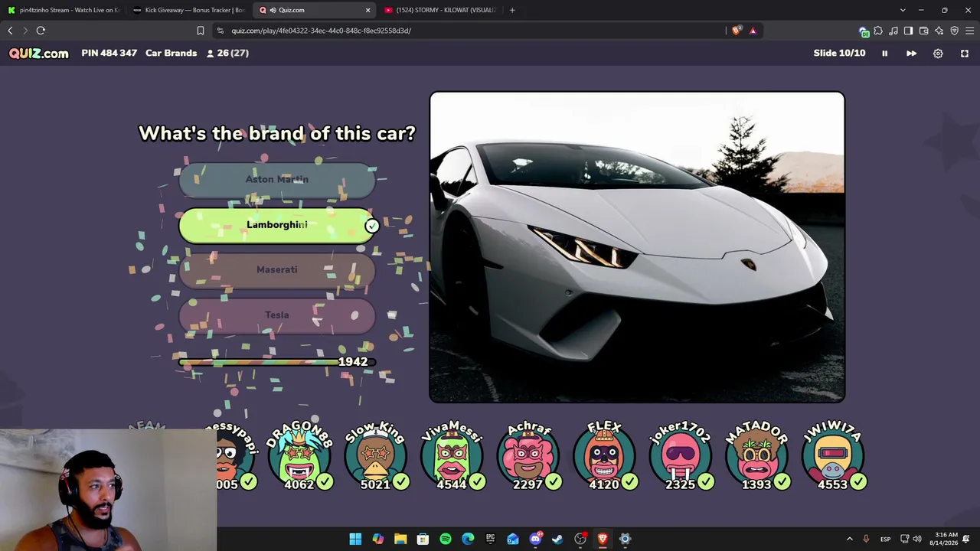Click the joker1702 player avatar
This screenshot has height=551, width=980.
click(681, 457)
